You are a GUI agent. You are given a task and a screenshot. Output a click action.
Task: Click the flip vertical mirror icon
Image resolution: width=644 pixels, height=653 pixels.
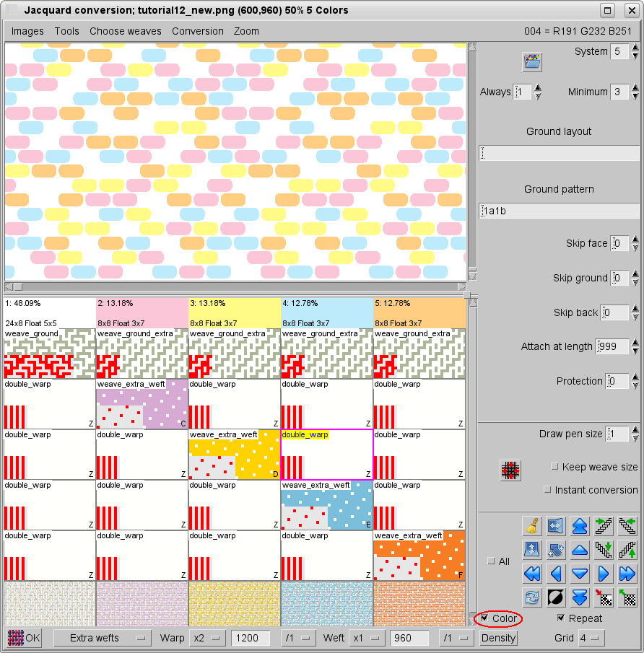[532, 550]
